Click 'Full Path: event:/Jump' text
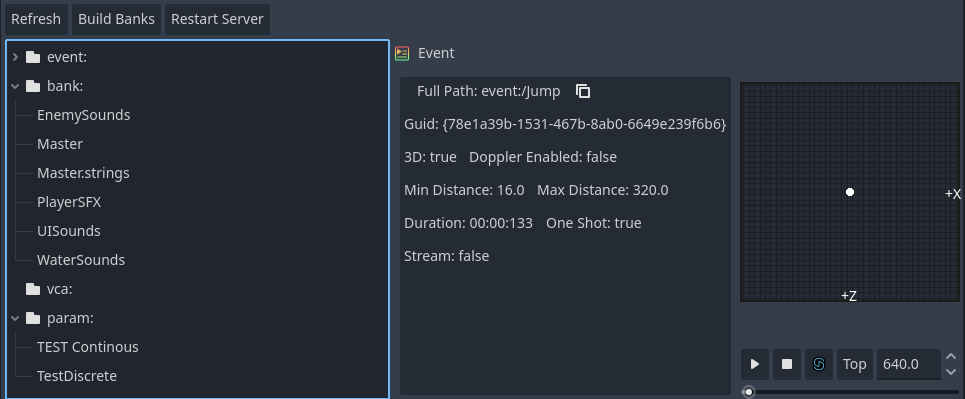The height and width of the screenshot is (399, 965). coord(489,92)
